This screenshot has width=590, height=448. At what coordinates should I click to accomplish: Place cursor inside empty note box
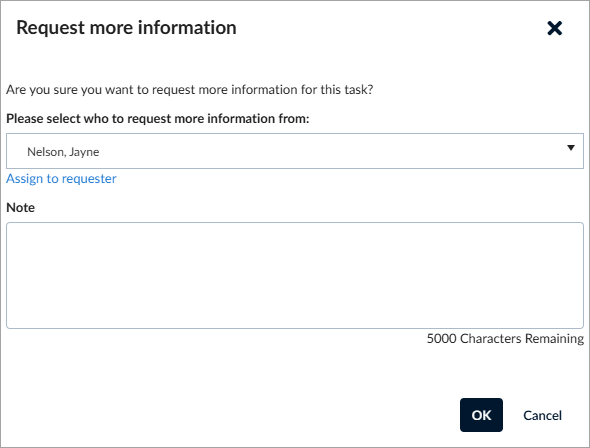pos(295,275)
